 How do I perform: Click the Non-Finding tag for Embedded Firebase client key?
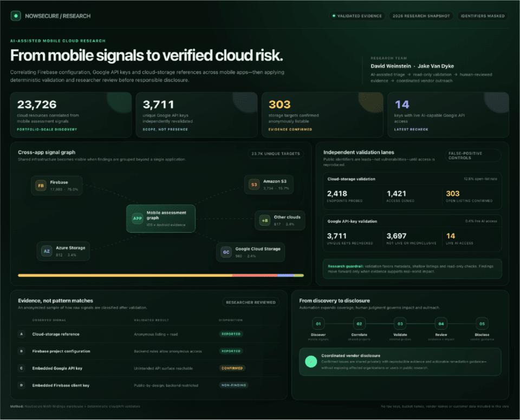234,385
